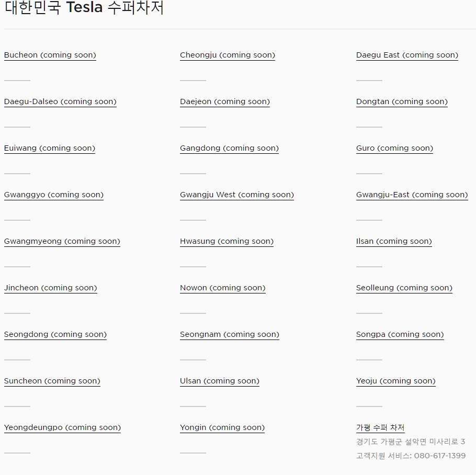Open the Bucheon (coming soon) link
The height and width of the screenshot is (475, 476).
pyautogui.click(x=50, y=55)
